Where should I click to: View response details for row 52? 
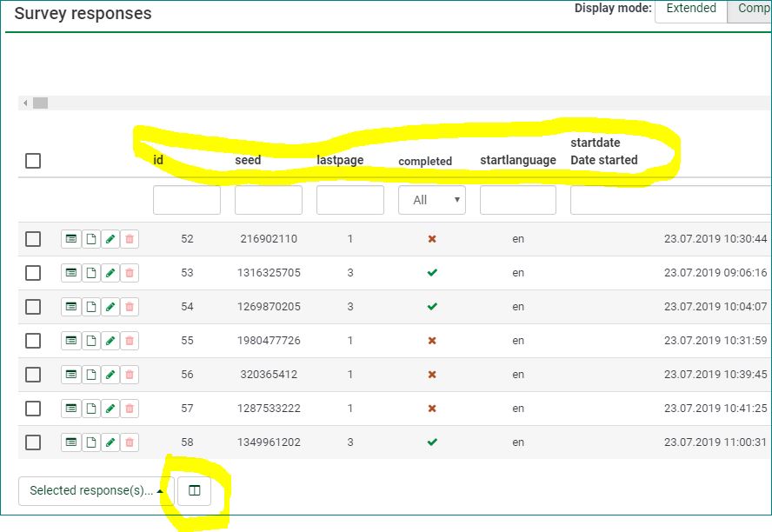point(70,239)
